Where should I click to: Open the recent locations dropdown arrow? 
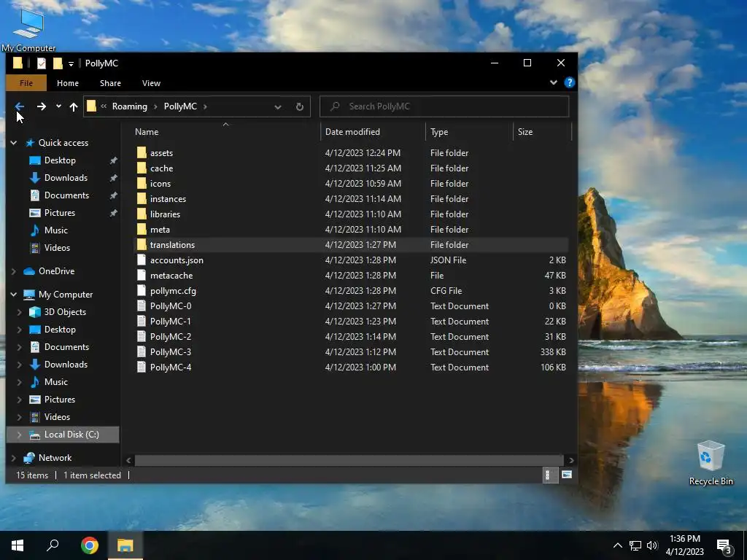pos(58,106)
